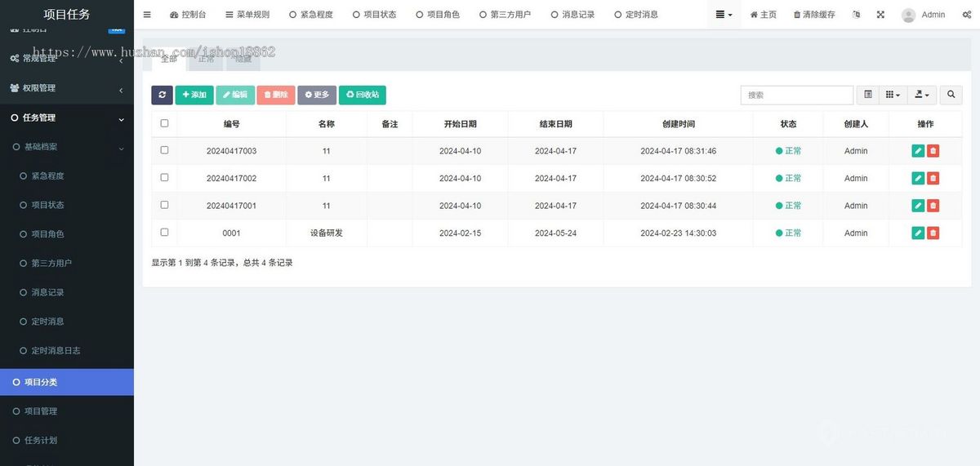Collapse 任务管理 in sidebar
This screenshot has width=980, height=466.
point(67,118)
